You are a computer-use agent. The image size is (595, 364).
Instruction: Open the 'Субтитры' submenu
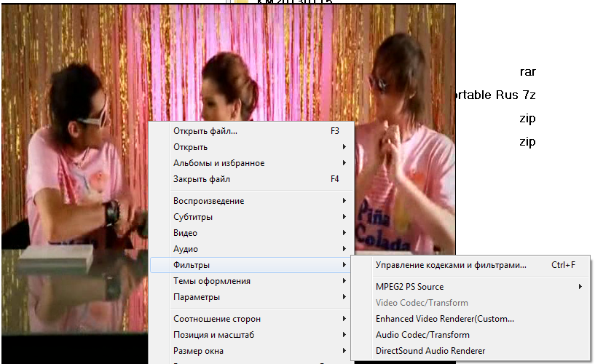tap(193, 218)
